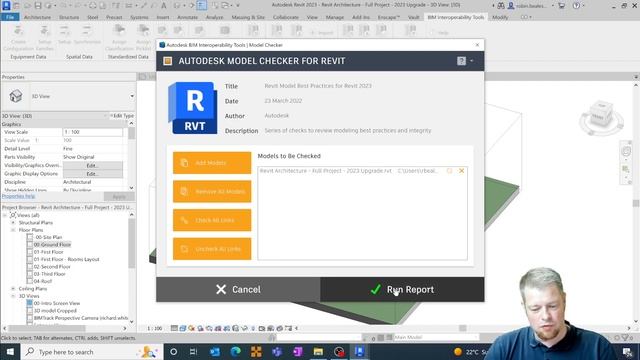Open the Properties help link
This screenshot has width=640, height=360.
(x=18, y=196)
